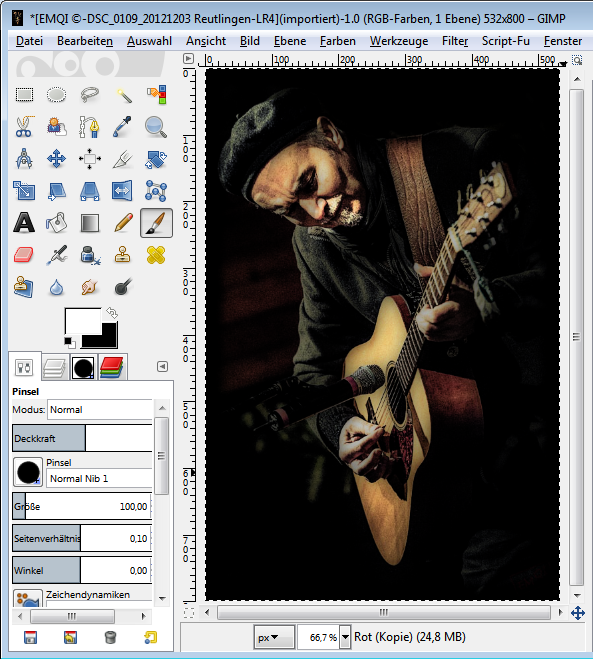Select the Smudge finger tool
Screen dimensions: 593x659
89,287
